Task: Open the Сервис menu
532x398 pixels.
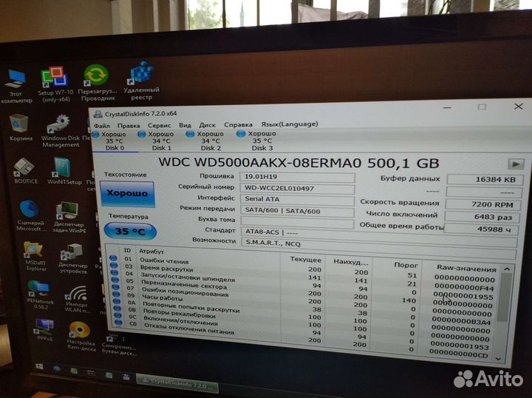Action: pos(158,125)
